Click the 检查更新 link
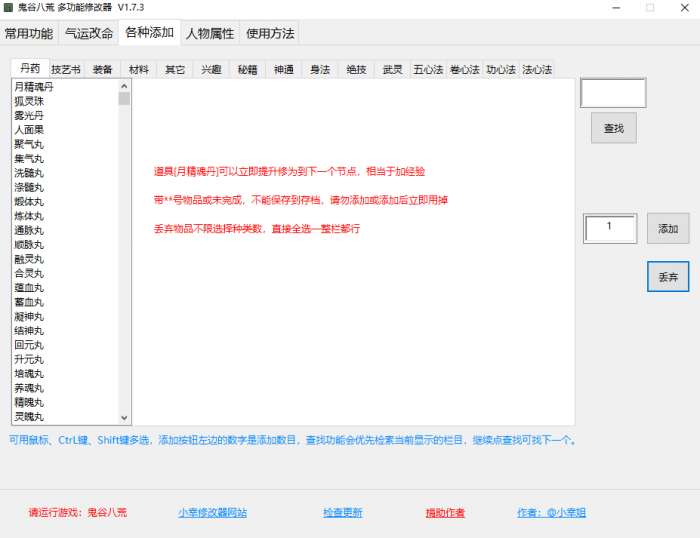This screenshot has height=538, width=700. click(343, 513)
